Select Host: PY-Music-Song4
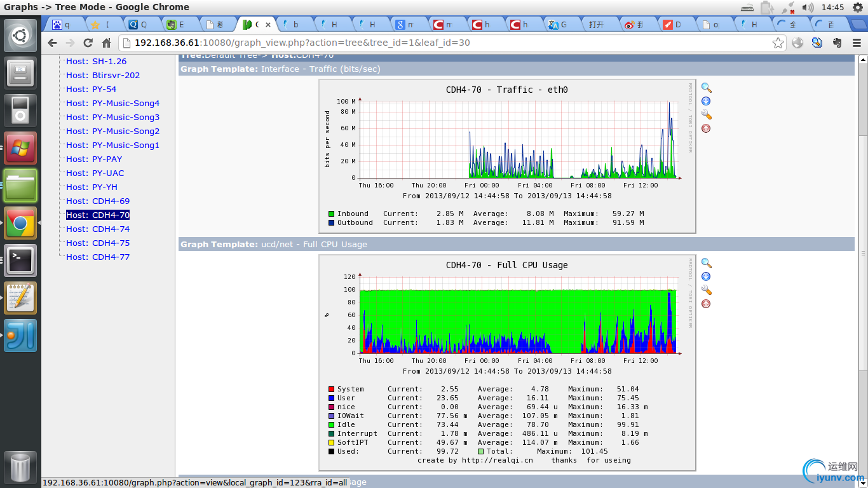868x488 pixels. 113,103
